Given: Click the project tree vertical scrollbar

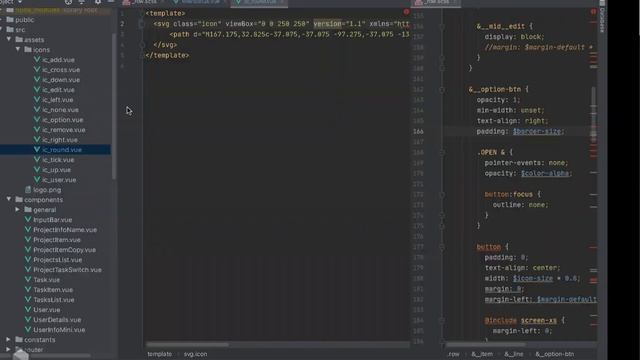Looking at the screenshot, I should (x=114, y=106).
